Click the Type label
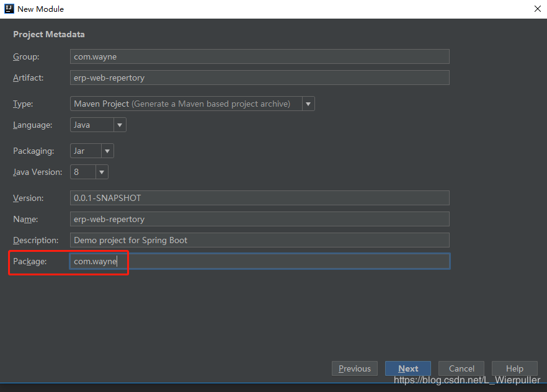Viewport: 547px width, 392px height. point(23,104)
